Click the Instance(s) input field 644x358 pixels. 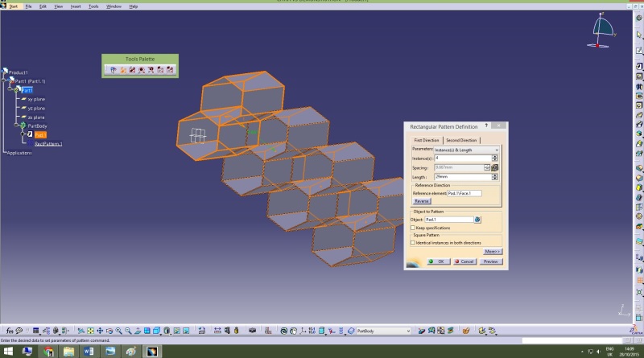(x=462, y=158)
